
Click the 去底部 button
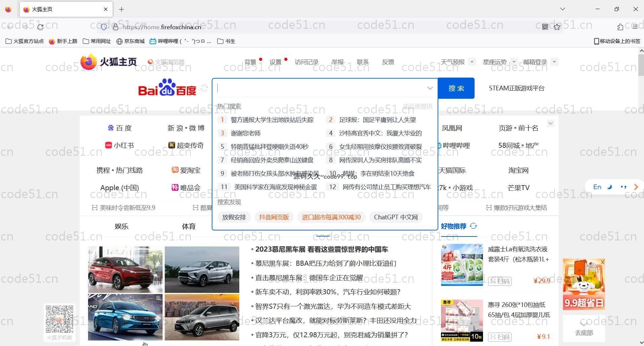pos(584,329)
